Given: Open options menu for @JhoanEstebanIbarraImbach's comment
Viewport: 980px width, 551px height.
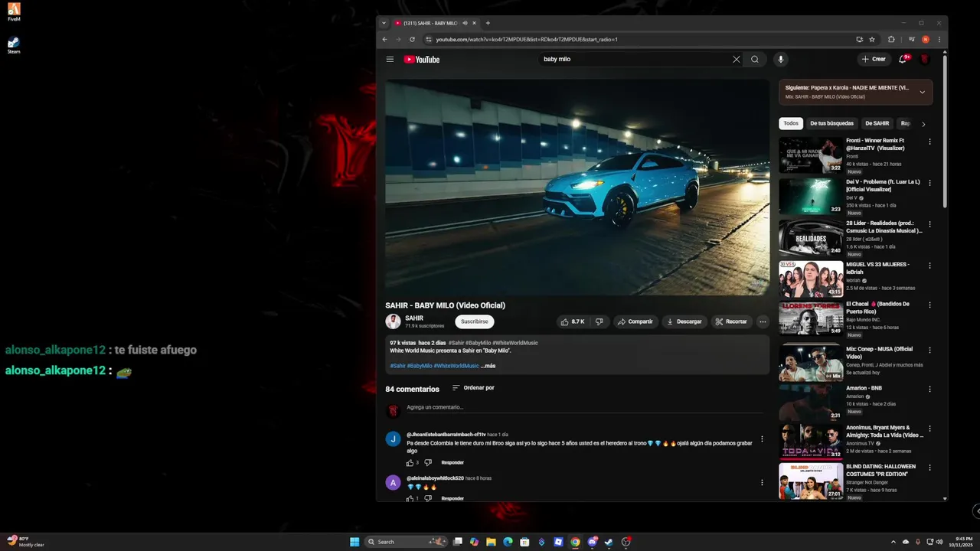Looking at the screenshot, I should click(x=762, y=439).
